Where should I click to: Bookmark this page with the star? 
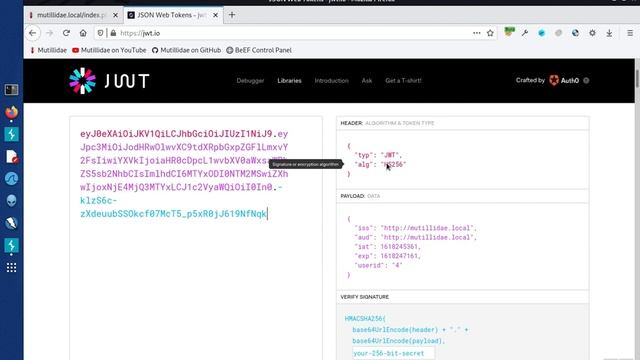pos(490,33)
